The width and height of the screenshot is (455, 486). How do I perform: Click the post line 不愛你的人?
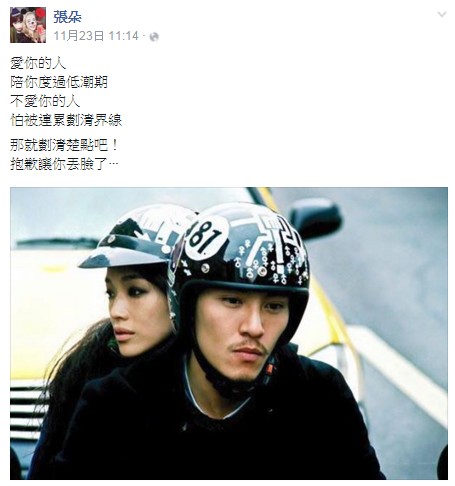45,101
